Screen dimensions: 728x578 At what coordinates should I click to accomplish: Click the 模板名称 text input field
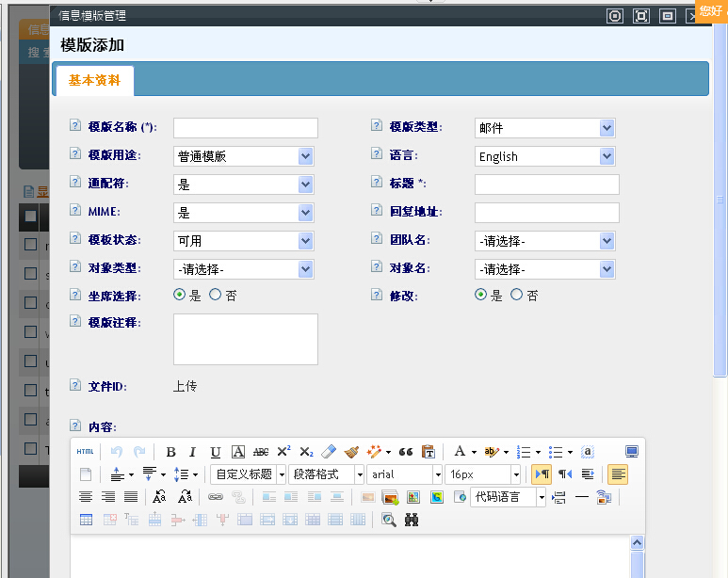click(x=245, y=128)
